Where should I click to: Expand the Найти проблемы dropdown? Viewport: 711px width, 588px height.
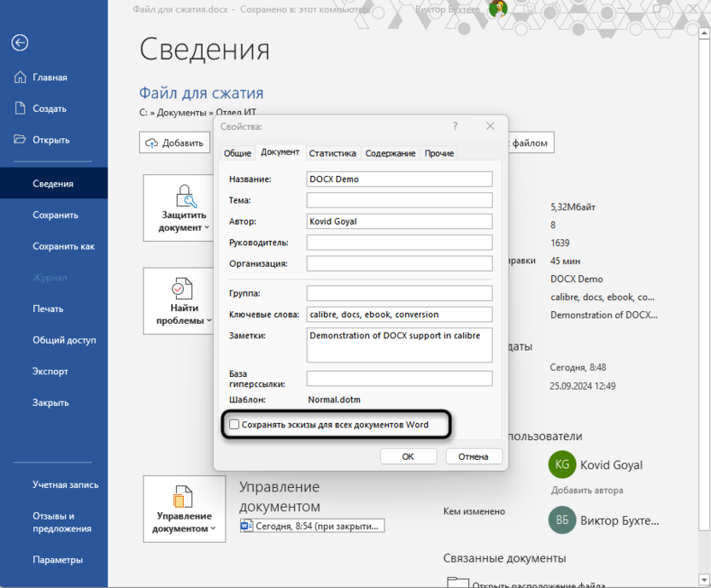[209, 320]
